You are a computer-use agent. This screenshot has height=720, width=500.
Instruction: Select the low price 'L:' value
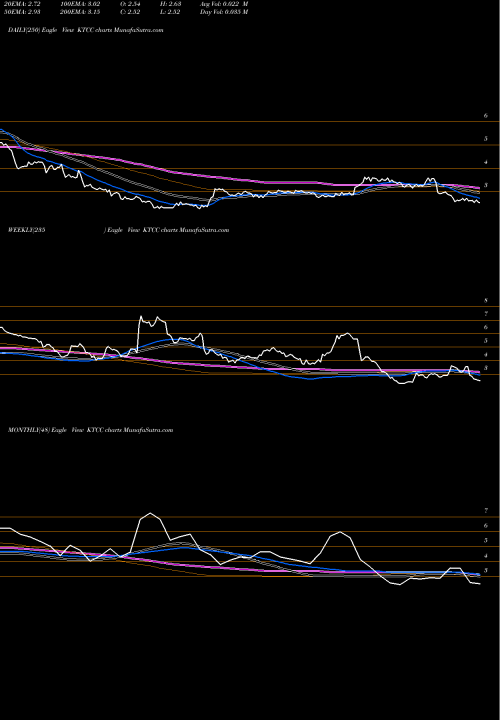(x=169, y=12)
